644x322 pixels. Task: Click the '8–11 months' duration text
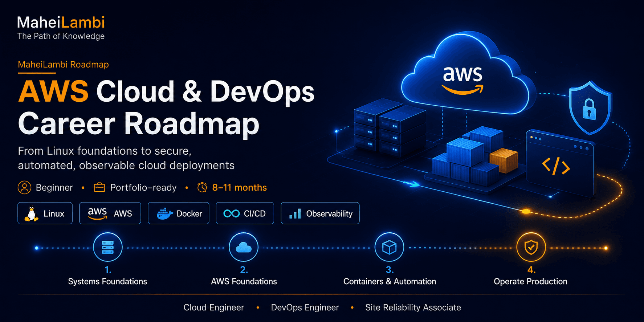240,188
